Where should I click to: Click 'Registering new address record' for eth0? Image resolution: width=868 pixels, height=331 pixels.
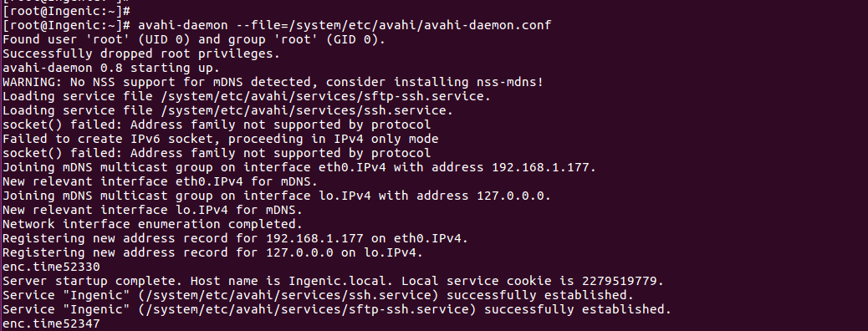(235, 238)
